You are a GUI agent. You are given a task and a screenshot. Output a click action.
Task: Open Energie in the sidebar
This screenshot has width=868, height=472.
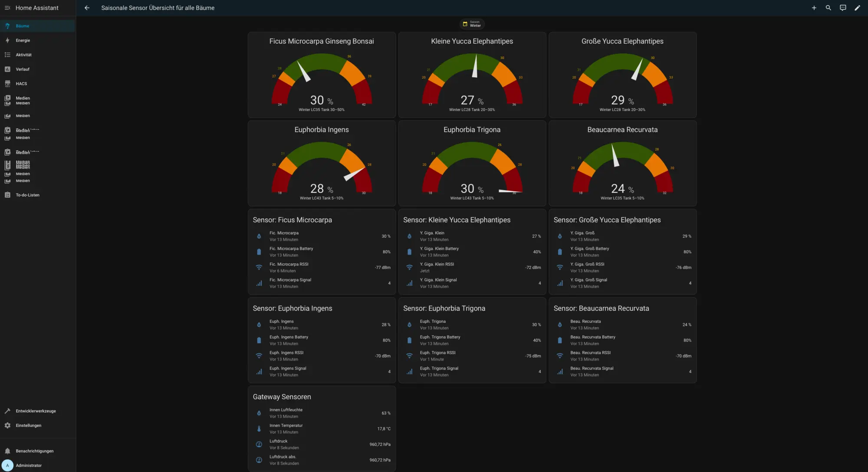(23, 40)
